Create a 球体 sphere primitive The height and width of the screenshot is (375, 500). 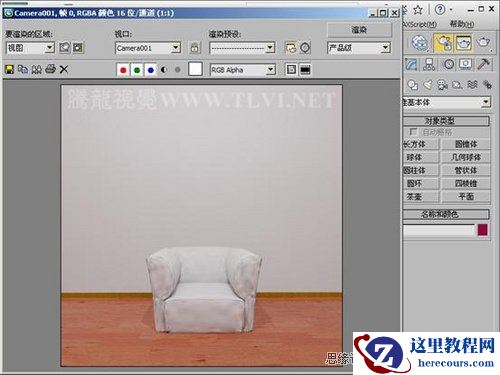point(421,157)
